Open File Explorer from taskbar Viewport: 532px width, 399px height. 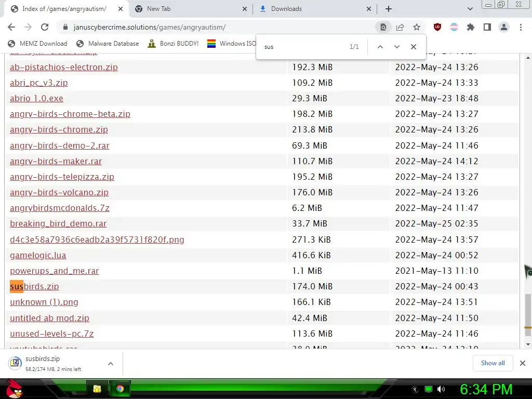click(97, 389)
